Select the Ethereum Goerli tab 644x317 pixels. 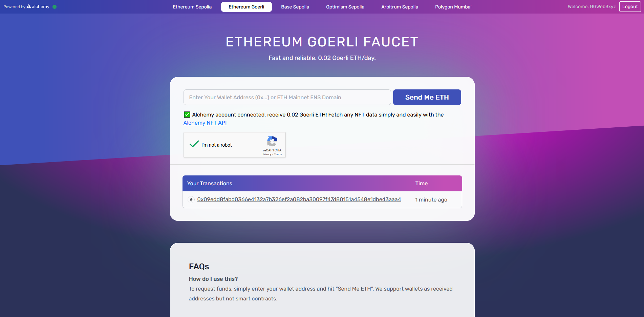click(x=246, y=7)
